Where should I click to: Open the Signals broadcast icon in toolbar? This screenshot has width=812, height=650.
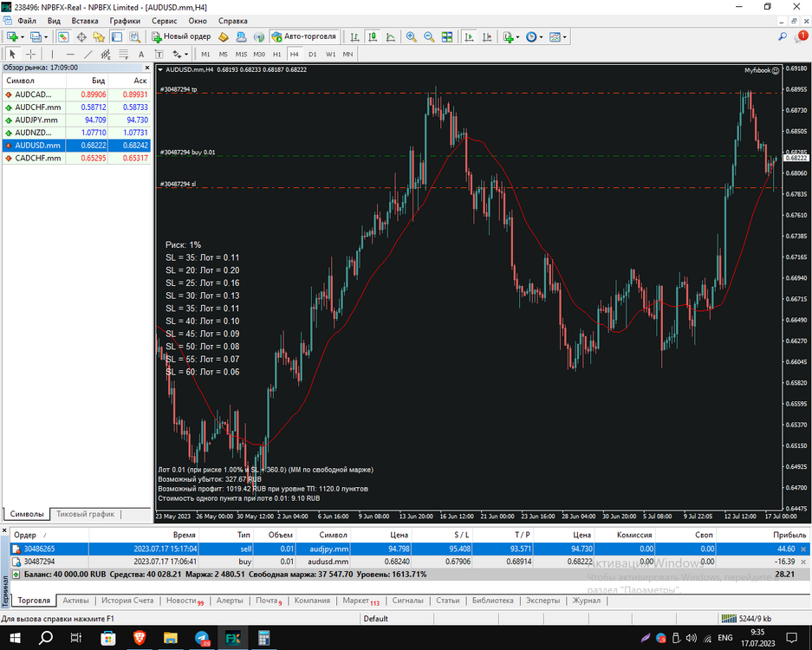[259, 36]
